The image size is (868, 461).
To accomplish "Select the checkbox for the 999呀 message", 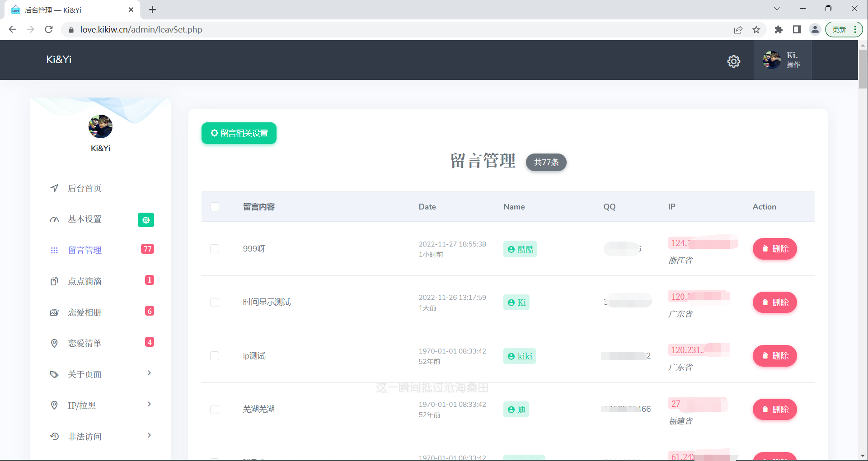I will (215, 249).
